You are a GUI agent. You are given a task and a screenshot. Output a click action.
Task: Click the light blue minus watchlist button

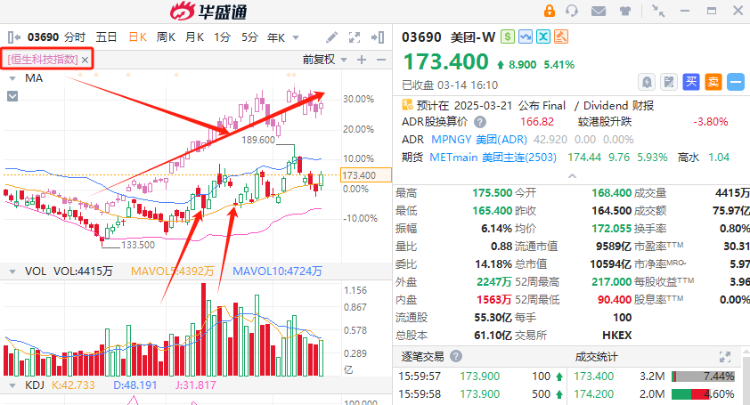[735, 82]
